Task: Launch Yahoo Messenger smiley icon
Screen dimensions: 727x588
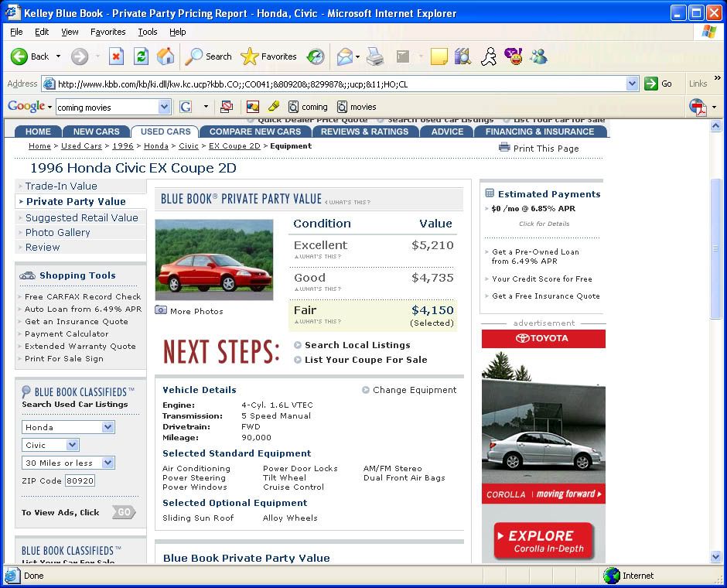Action: point(514,56)
